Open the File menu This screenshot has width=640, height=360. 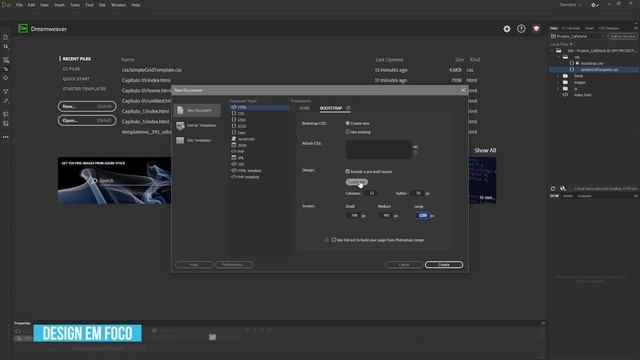[19, 5]
